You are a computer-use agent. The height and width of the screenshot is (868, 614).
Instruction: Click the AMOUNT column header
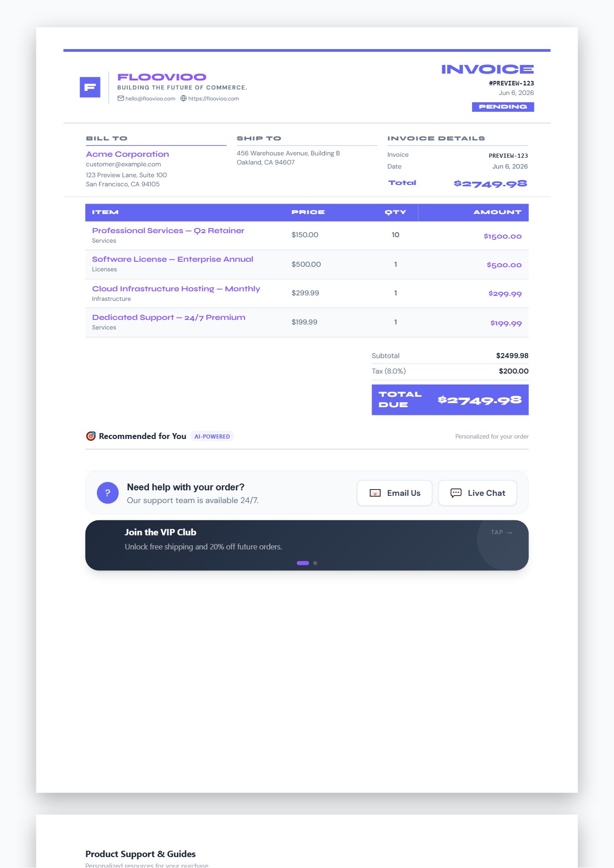(x=497, y=212)
